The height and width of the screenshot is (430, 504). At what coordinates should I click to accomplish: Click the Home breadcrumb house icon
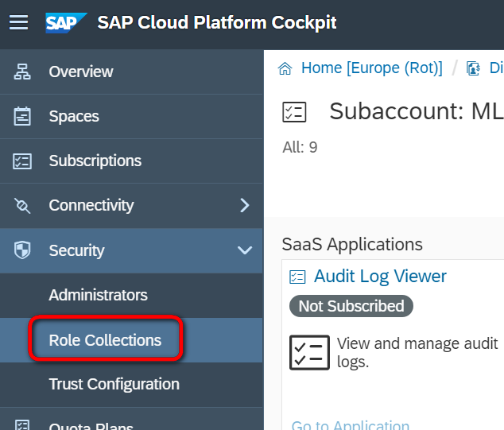pos(285,68)
